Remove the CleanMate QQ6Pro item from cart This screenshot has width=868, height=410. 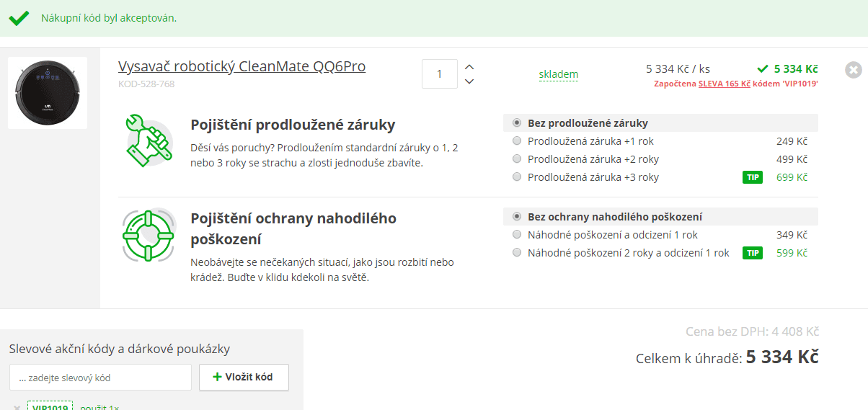point(853,70)
